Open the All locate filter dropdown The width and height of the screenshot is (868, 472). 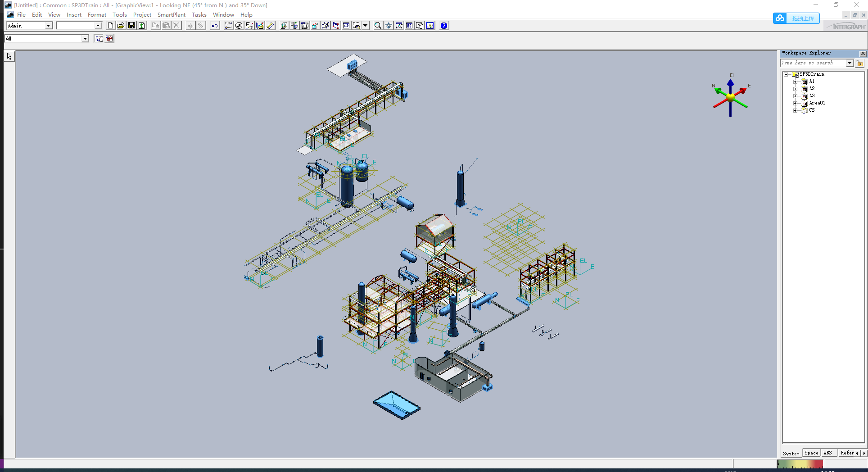pos(85,38)
